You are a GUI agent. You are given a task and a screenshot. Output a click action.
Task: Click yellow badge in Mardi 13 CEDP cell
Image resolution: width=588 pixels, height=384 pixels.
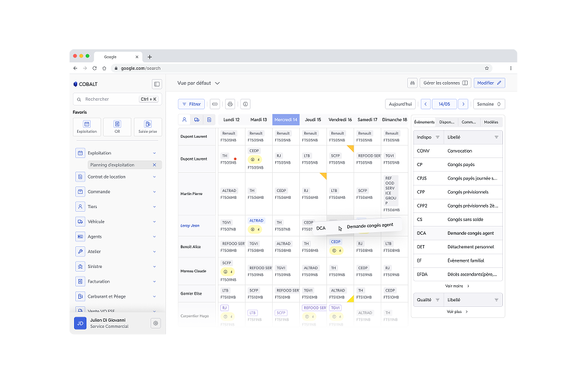click(x=254, y=159)
